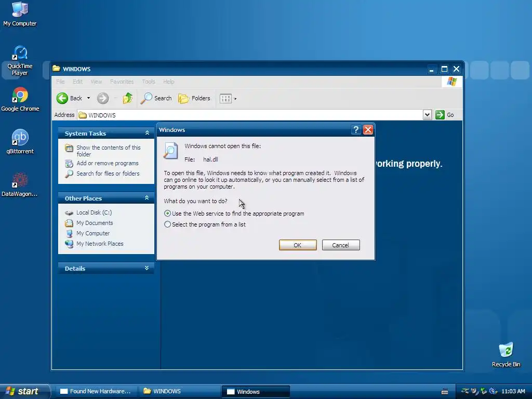The width and height of the screenshot is (532, 399).
Task: Maximize the WINDOWS explorer window
Action: (444, 69)
